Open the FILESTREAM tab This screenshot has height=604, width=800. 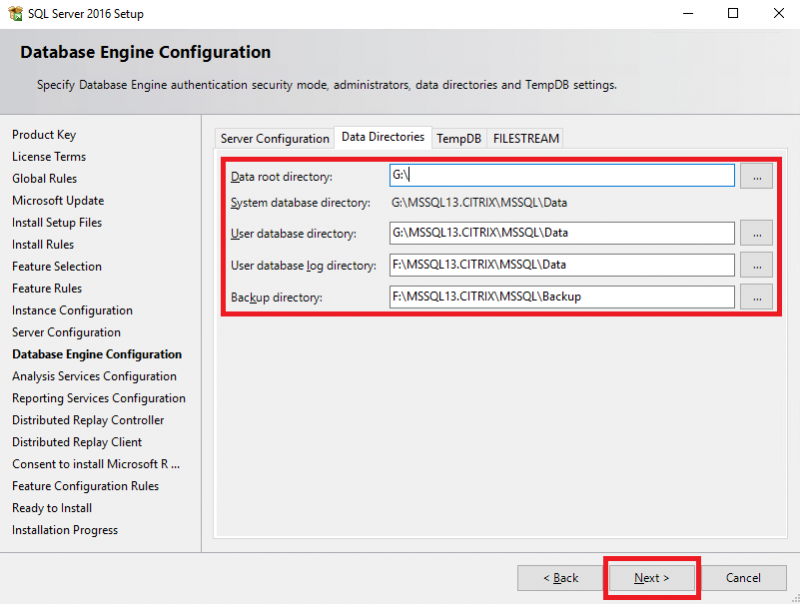click(x=525, y=138)
